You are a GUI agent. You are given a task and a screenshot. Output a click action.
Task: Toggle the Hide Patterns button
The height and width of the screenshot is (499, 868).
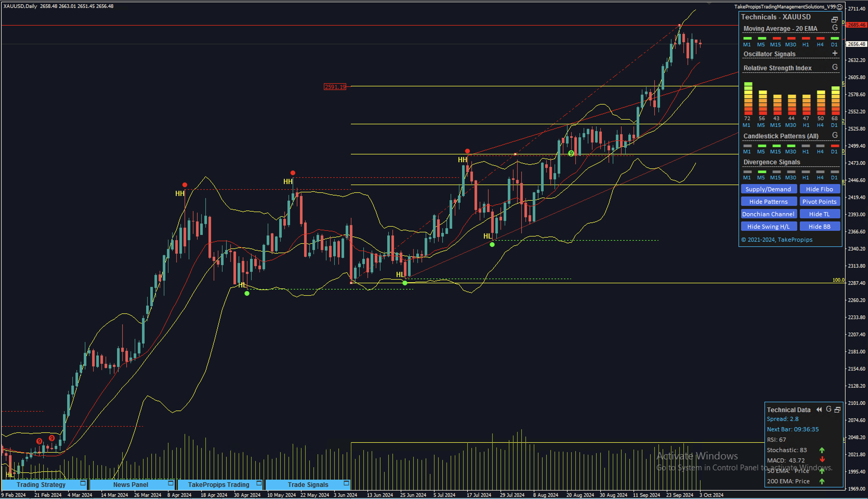769,201
